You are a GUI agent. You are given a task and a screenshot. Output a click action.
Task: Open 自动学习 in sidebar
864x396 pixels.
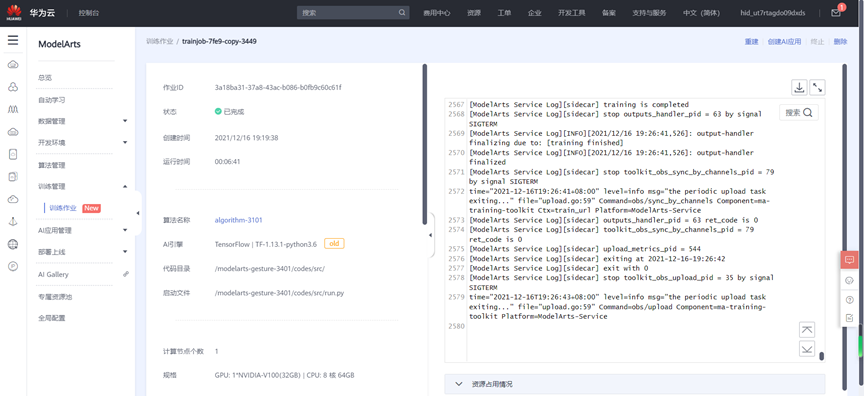pos(52,100)
